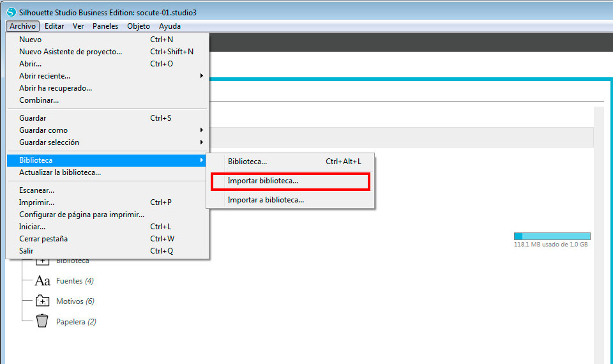Select Abrir ha recuperado...
The width and height of the screenshot is (613, 364).
[x=107, y=88]
